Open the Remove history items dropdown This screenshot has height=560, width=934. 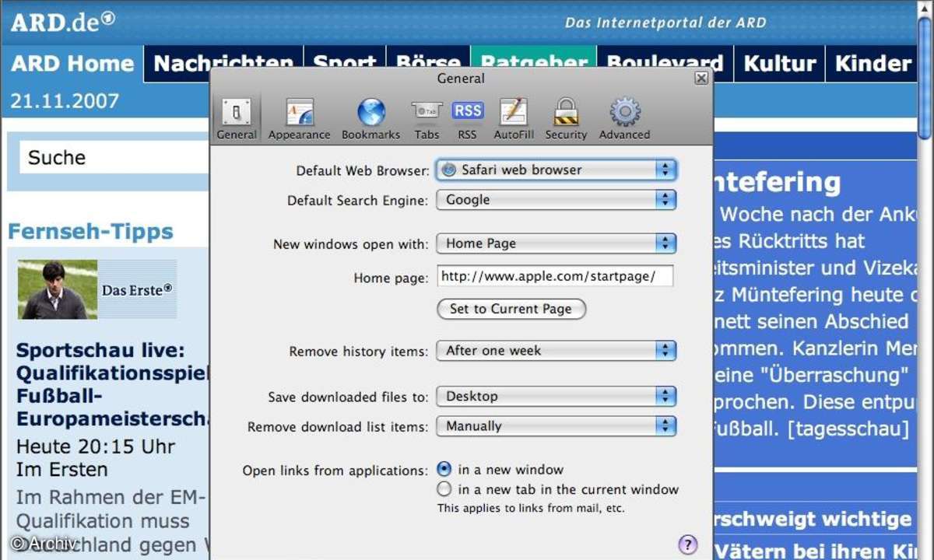point(556,351)
